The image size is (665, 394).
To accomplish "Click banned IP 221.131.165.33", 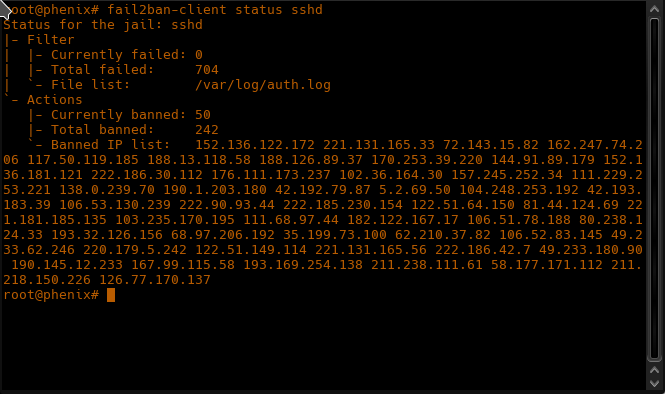I will [x=379, y=145].
